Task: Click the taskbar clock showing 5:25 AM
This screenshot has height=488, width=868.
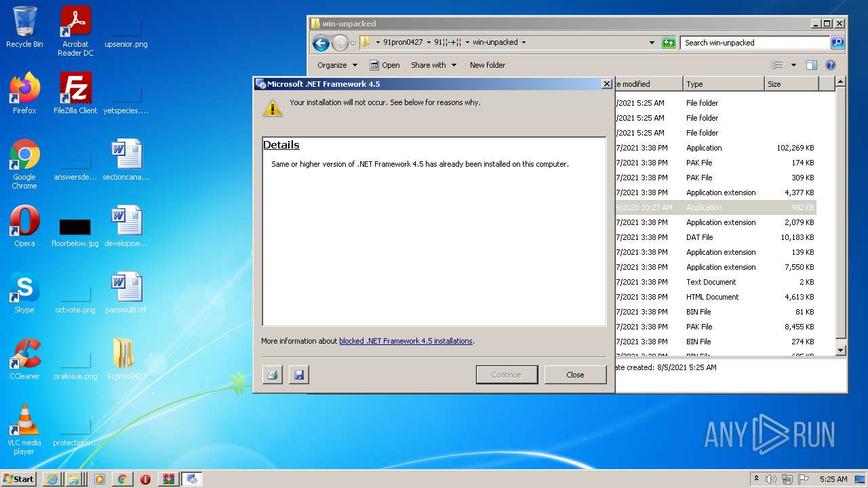Action: pyautogui.click(x=833, y=479)
